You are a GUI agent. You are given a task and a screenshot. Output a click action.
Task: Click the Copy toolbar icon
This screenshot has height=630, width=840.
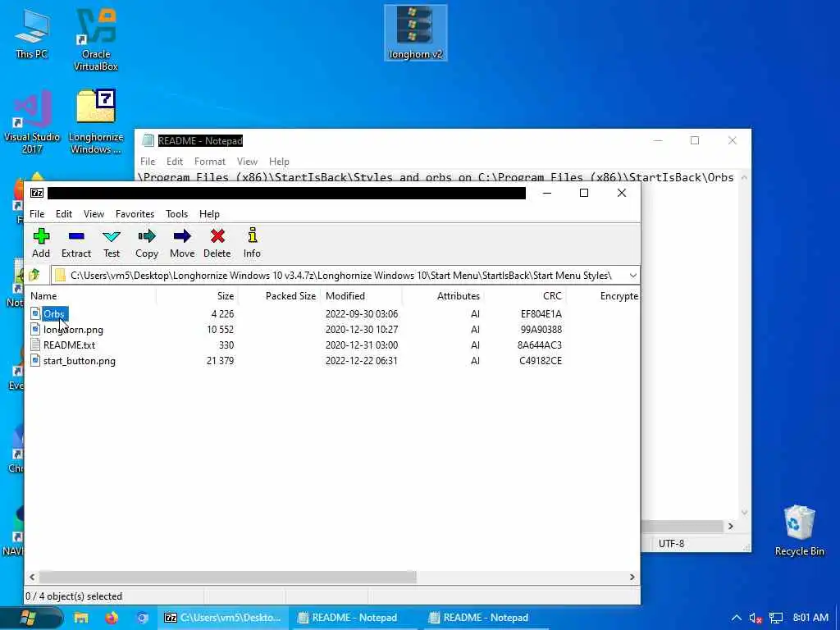[146, 236]
